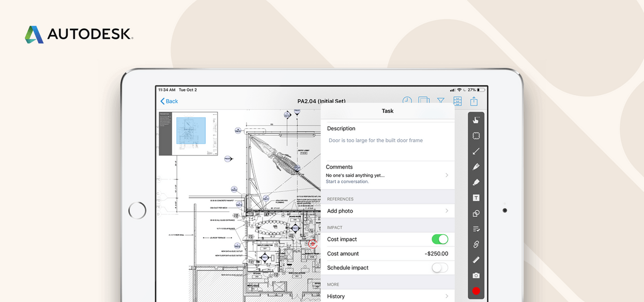Select the arrow markup tool
This screenshot has width=644, height=302.
click(x=476, y=151)
